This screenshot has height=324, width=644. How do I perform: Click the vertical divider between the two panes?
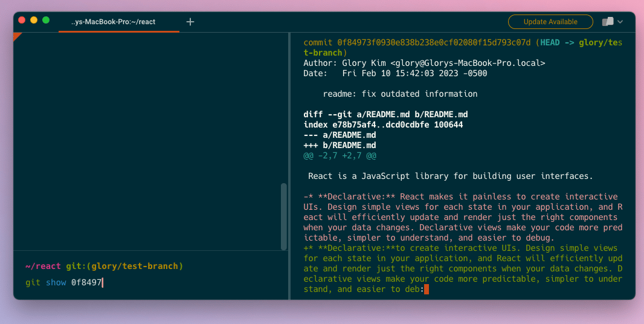pos(290,166)
